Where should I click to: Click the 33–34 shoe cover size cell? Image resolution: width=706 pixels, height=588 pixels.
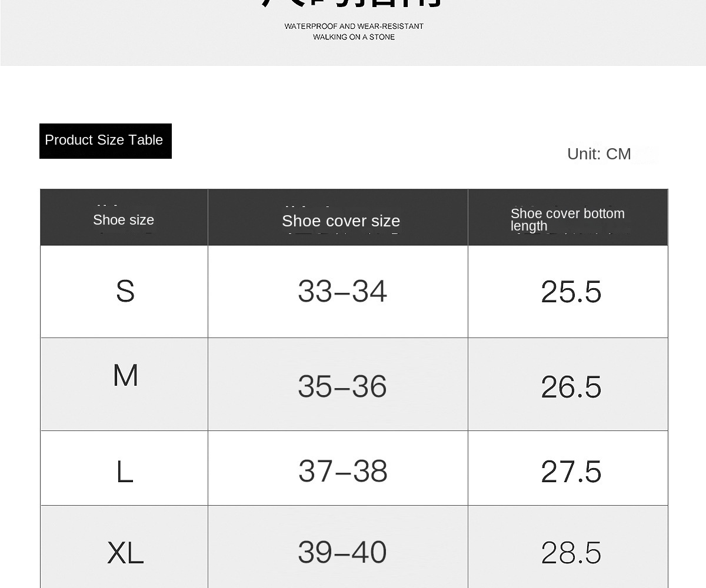tap(342, 291)
